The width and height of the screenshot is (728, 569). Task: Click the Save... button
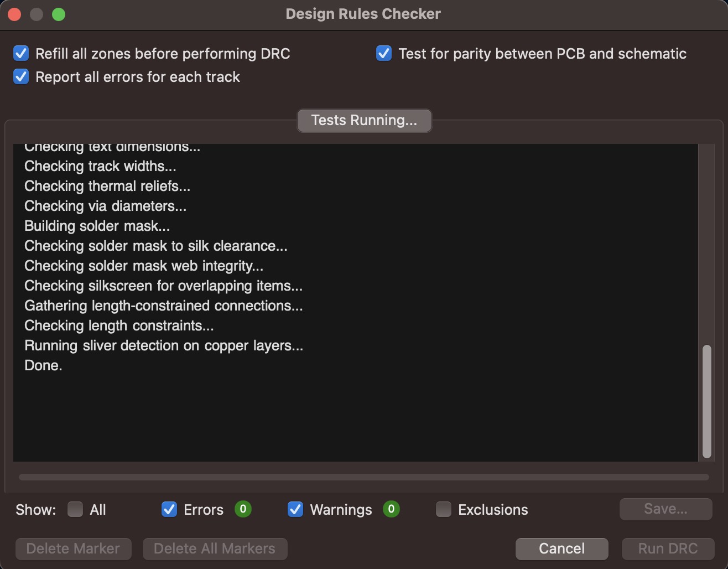tap(665, 509)
